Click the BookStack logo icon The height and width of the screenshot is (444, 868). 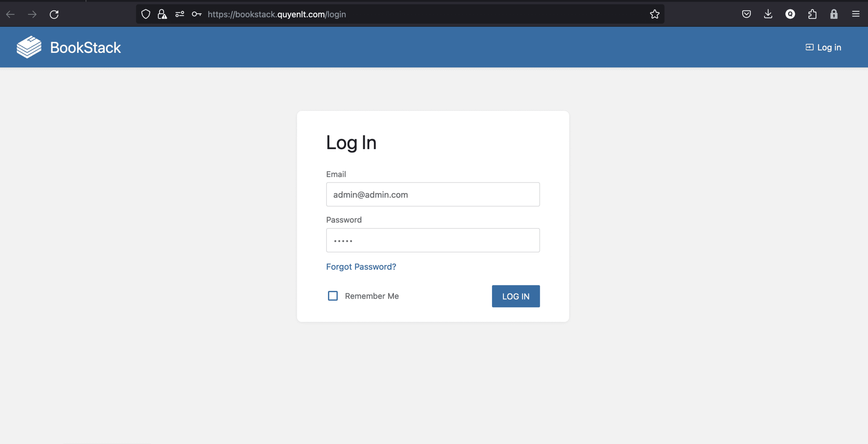pos(29,47)
